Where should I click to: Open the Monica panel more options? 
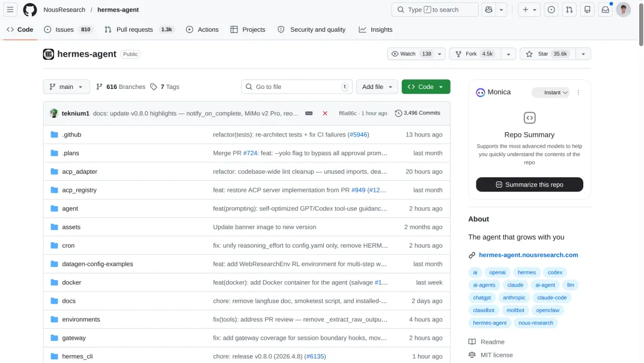pos(579,93)
